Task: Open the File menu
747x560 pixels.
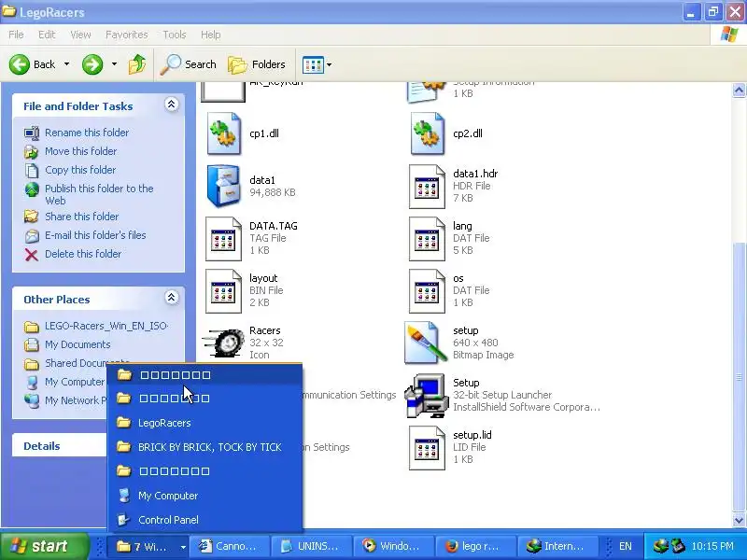Action: pyautogui.click(x=16, y=35)
